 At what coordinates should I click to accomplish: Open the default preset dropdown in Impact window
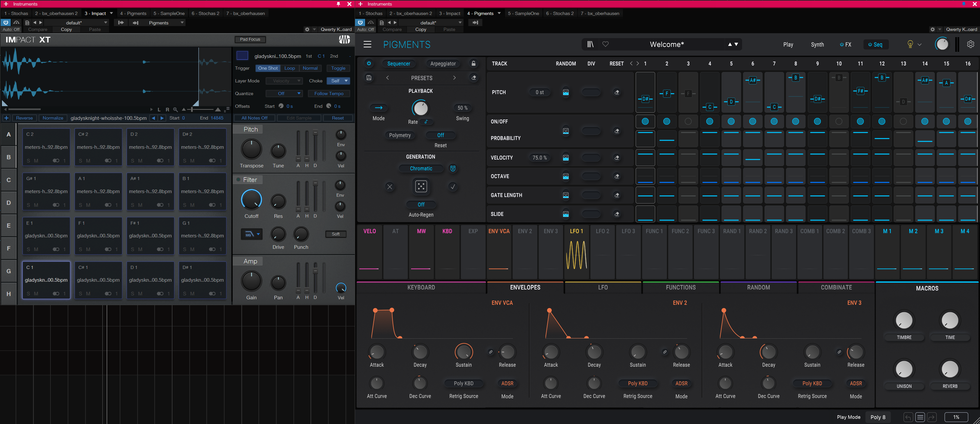[x=76, y=22]
